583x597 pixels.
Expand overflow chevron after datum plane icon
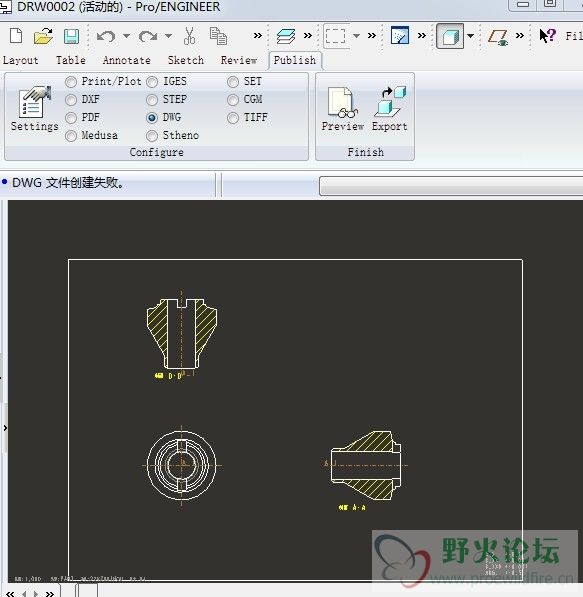click(520, 36)
